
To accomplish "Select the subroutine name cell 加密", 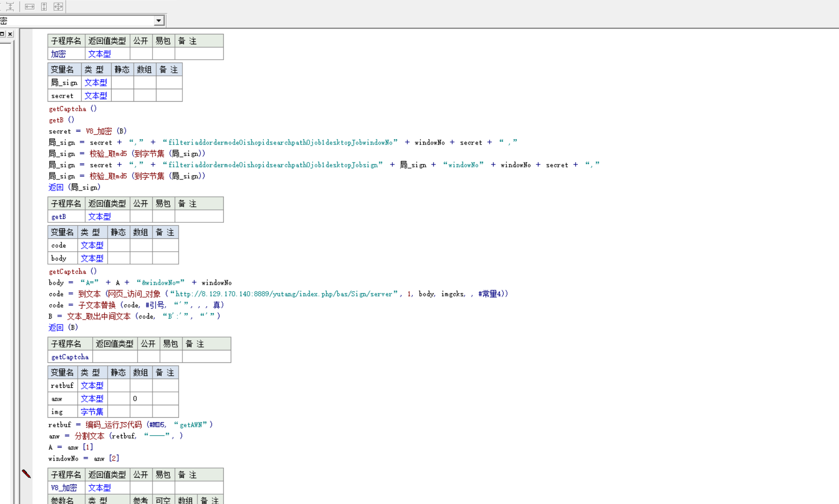I will (66, 54).
